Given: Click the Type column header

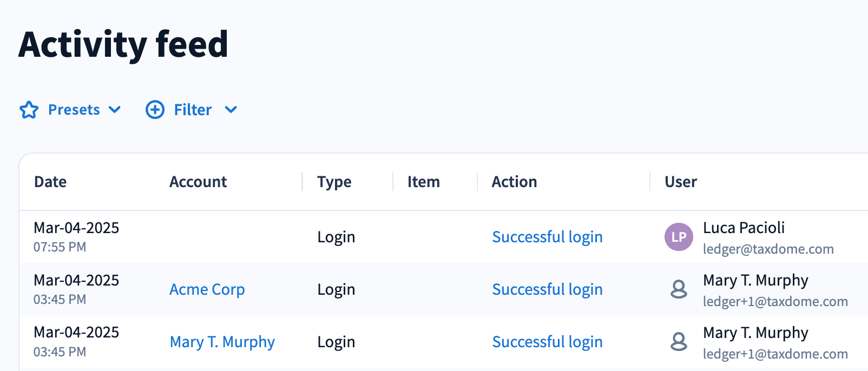Looking at the screenshot, I should coord(334,182).
